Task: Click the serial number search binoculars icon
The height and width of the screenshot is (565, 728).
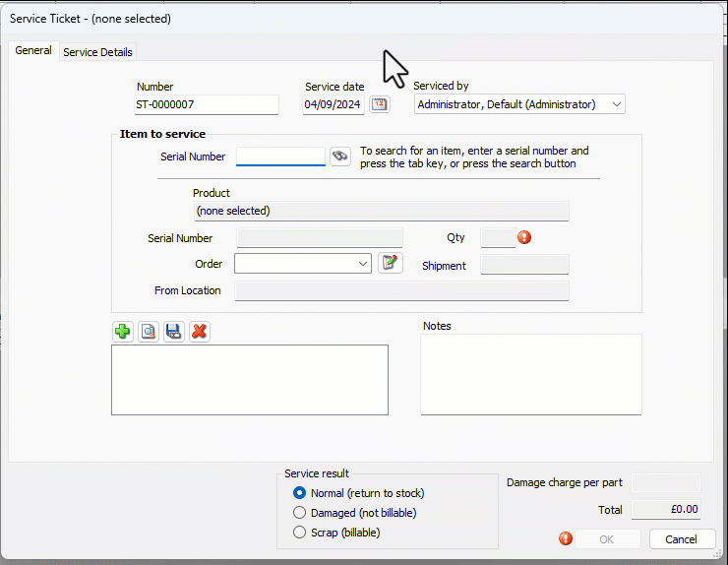Action: (339, 157)
